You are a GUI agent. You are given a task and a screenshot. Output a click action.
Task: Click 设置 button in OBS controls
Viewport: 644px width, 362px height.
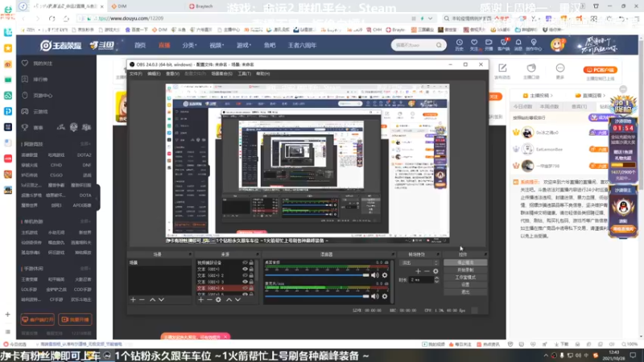point(465,285)
